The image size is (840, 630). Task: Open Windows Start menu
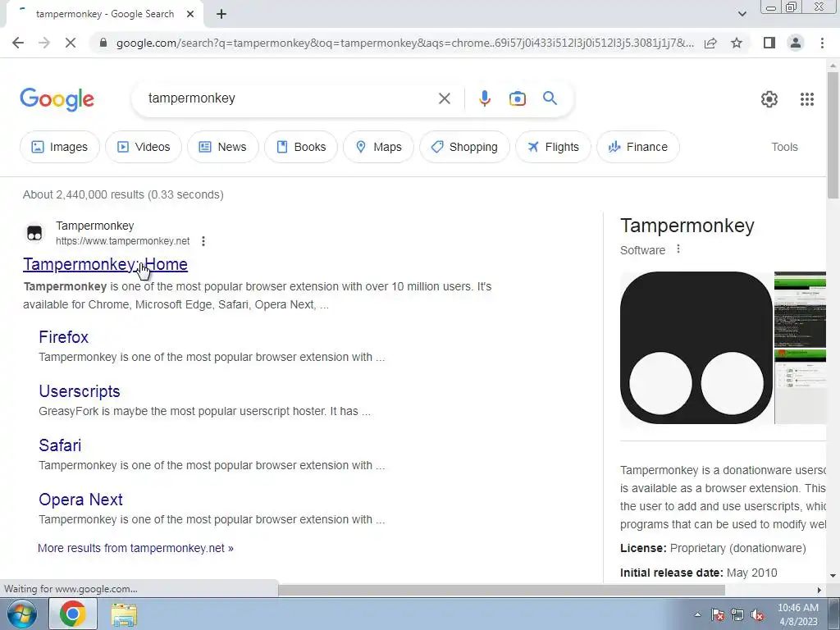[21, 614]
